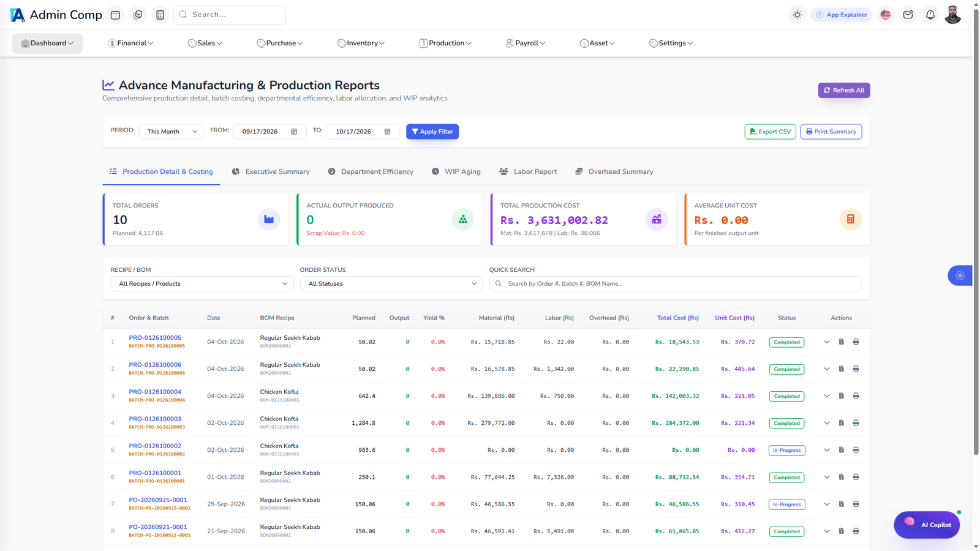
Task: Open the TO date calendar picker icon
Action: [387, 132]
